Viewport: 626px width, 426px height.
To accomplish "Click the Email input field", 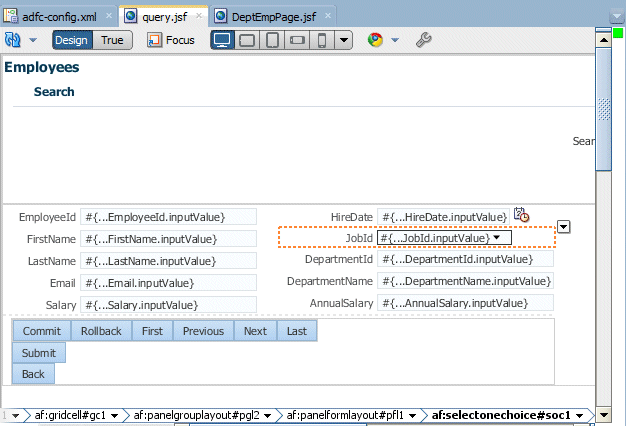I will (168, 283).
